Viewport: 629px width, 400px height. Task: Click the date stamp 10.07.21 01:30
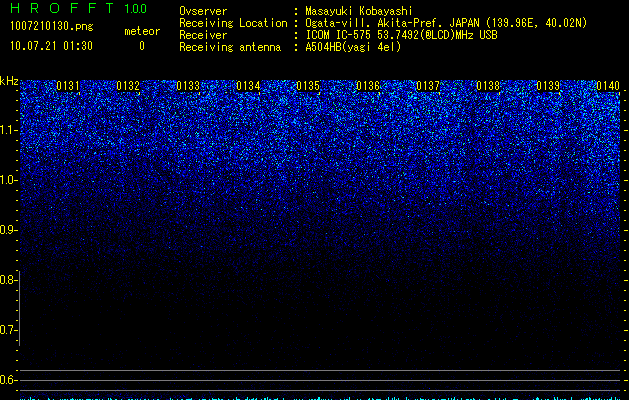pos(51,46)
